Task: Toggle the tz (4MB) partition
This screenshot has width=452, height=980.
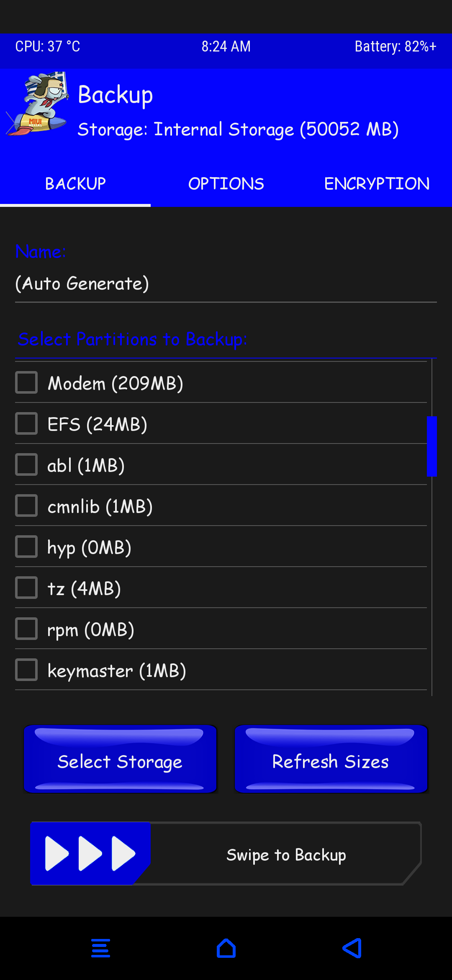Action: coord(26,588)
